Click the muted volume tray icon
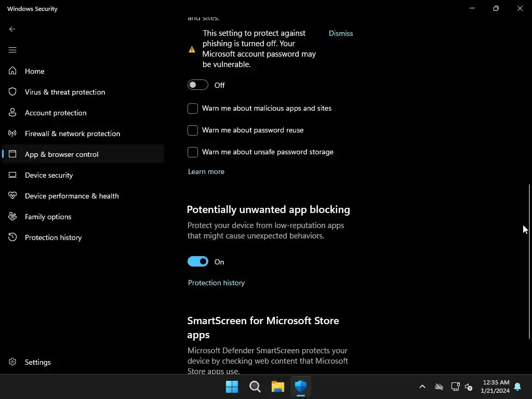 point(469,387)
